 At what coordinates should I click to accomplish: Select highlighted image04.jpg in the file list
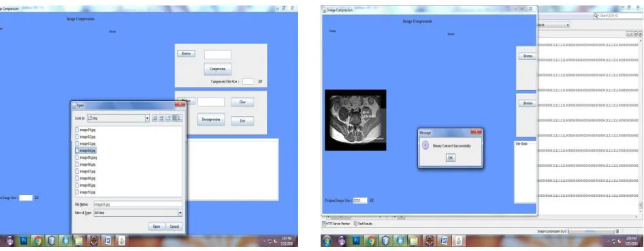pos(85,151)
